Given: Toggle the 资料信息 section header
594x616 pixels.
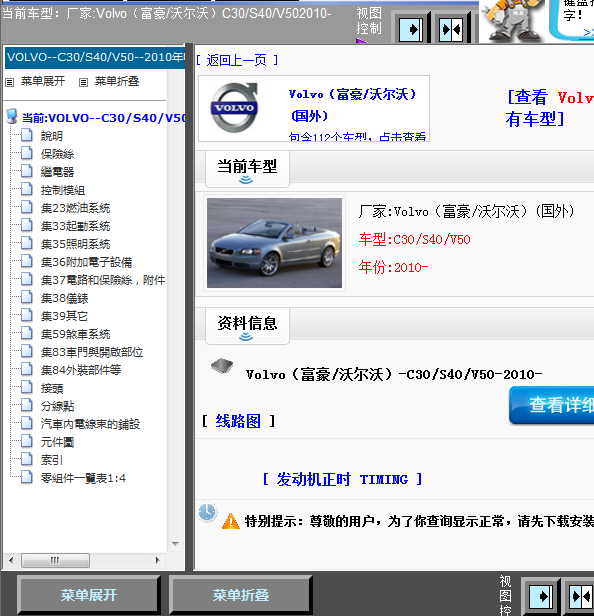Looking at the screenshot, I should coord(247,326).
